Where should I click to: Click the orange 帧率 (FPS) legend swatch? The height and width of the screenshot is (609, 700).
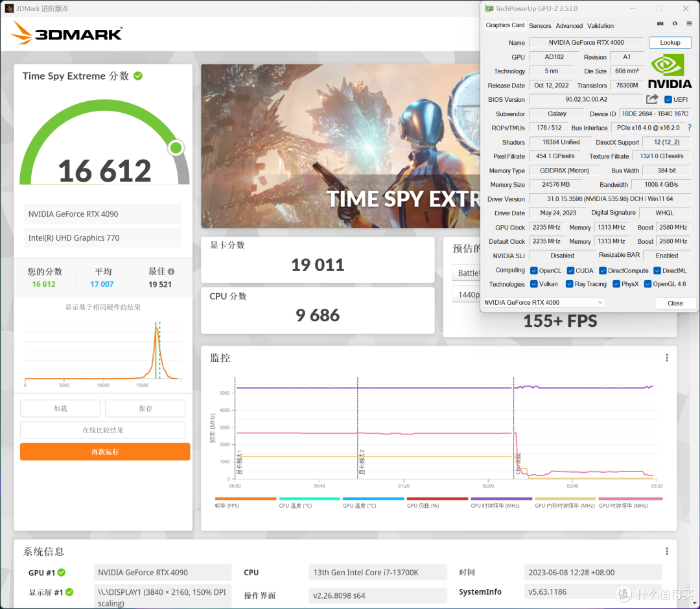[x=246, y=499]
